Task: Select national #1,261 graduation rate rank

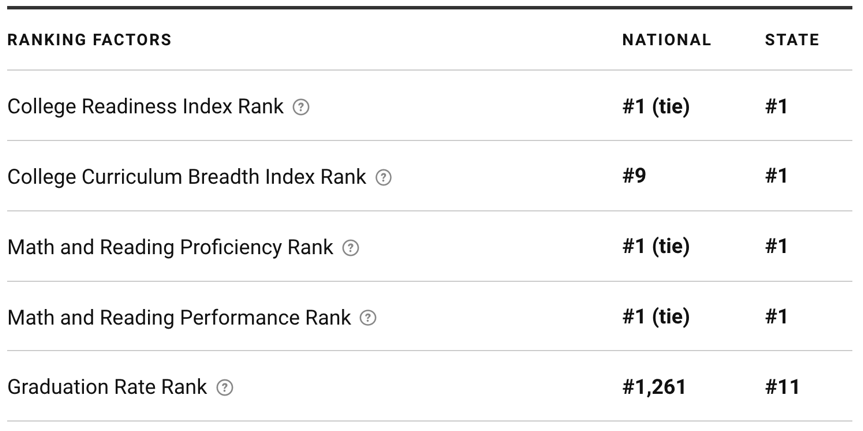Action: click(x=654, y=387)
